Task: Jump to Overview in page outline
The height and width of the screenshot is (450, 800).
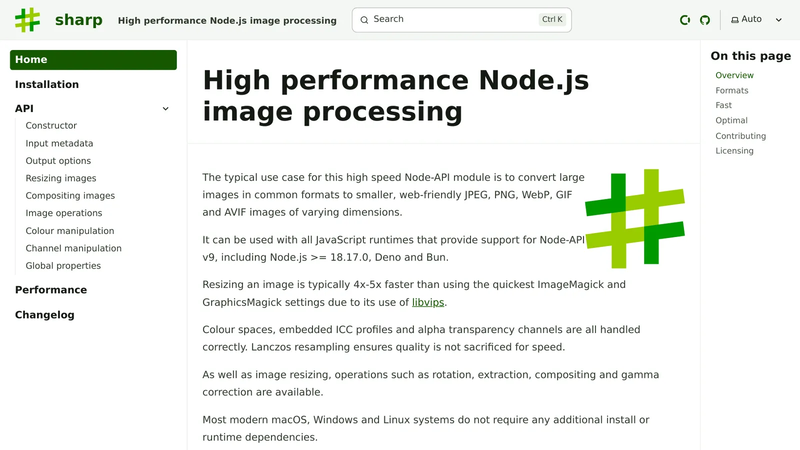Action: 734,75
